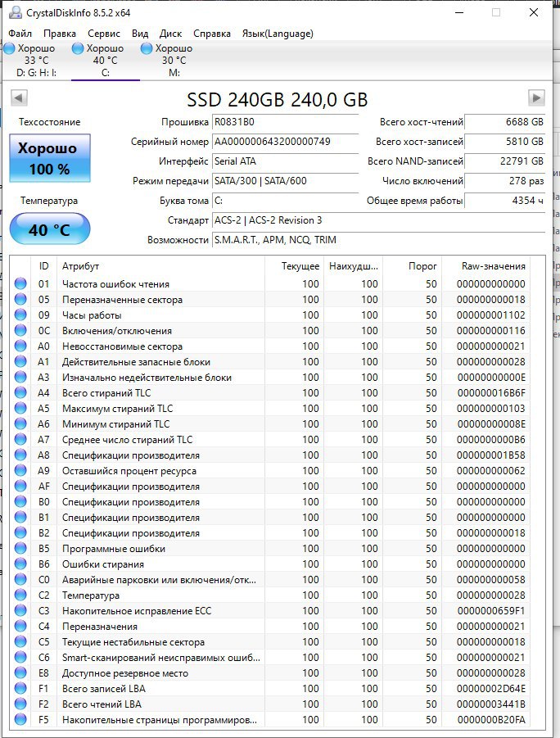Click status circle of row A7 Среднее число стираний
Image resolution: width=560 pixels, height=738 pixels.
(x=20, y=439)
